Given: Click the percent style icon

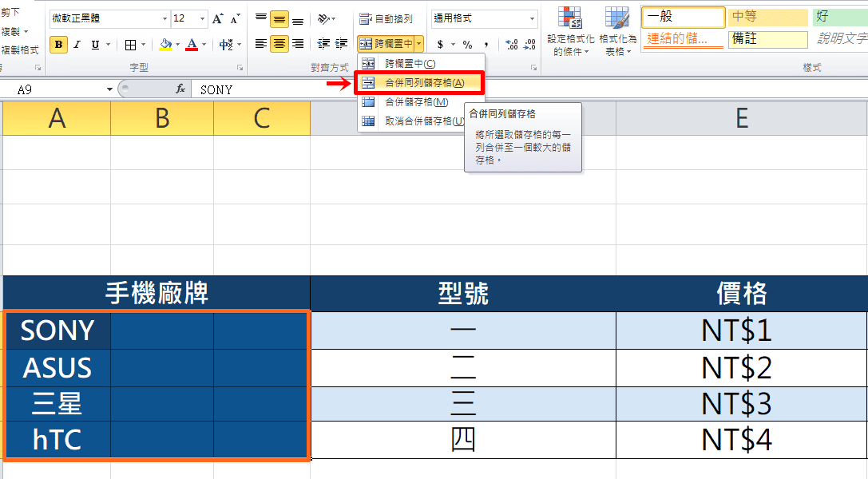Looking at the screenshot, I should point(468,44).
